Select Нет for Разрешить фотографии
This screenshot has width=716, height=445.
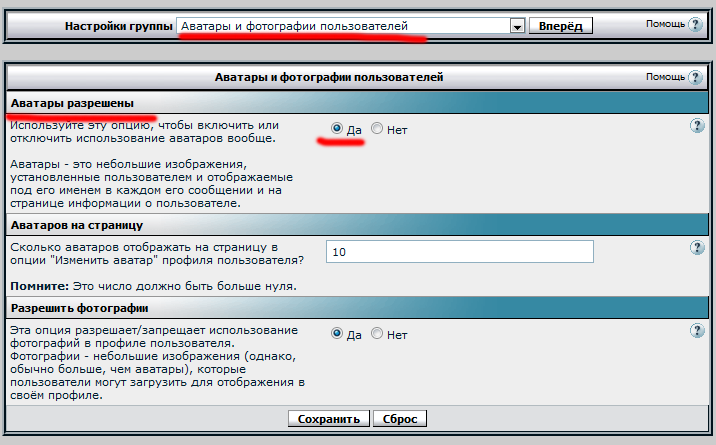(377, 333)
